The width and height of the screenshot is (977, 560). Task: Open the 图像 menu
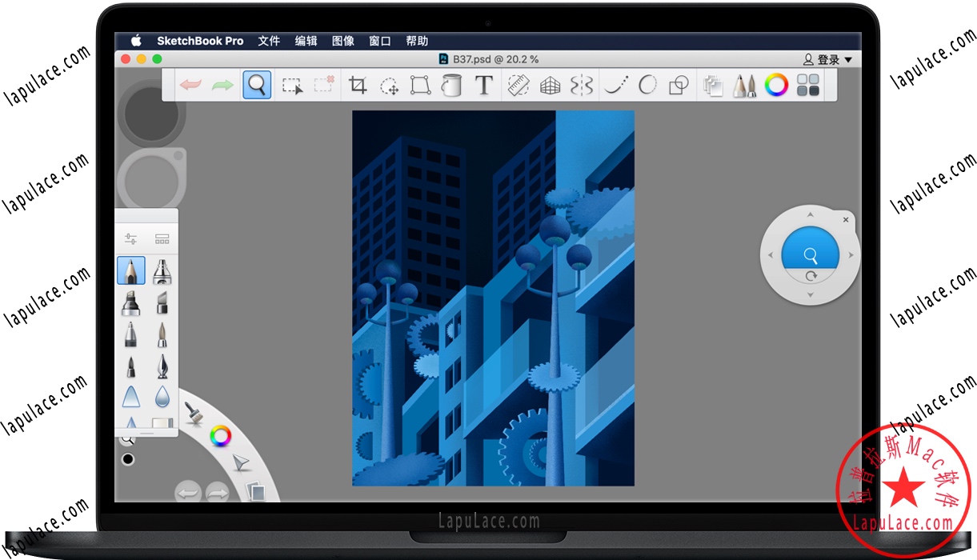click(342, 41)
